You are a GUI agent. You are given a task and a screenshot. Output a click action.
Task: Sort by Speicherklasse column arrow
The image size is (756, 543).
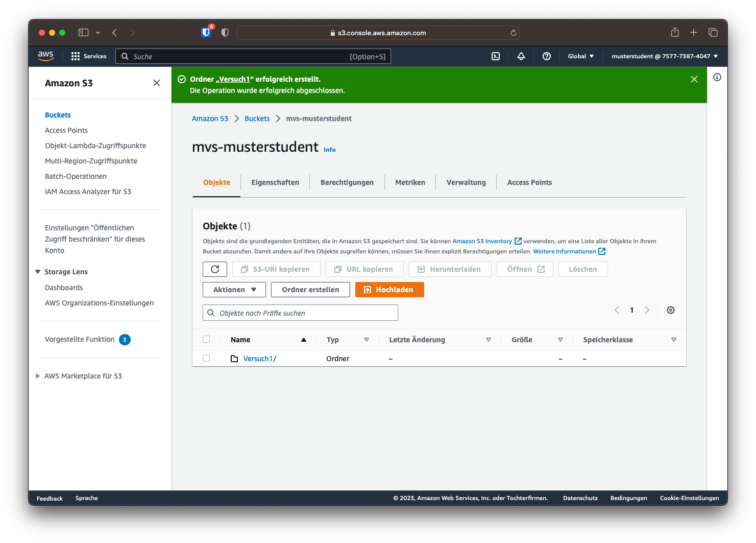674,340
